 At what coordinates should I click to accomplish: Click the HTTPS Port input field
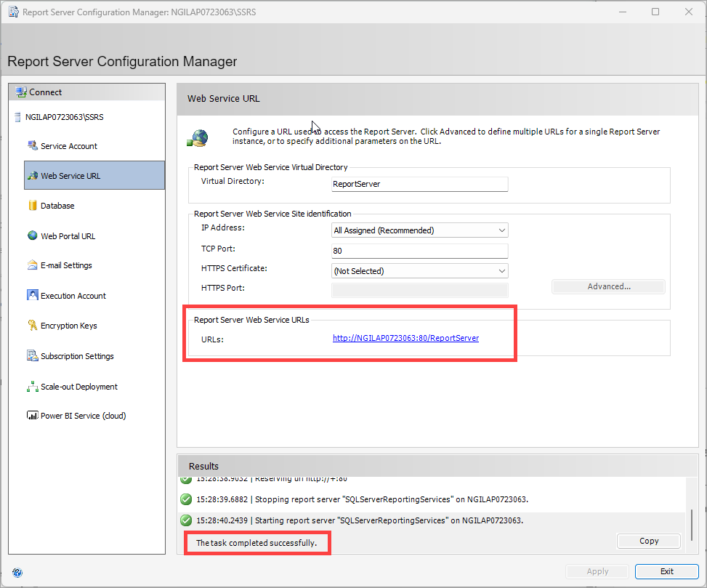coord(420,291)
